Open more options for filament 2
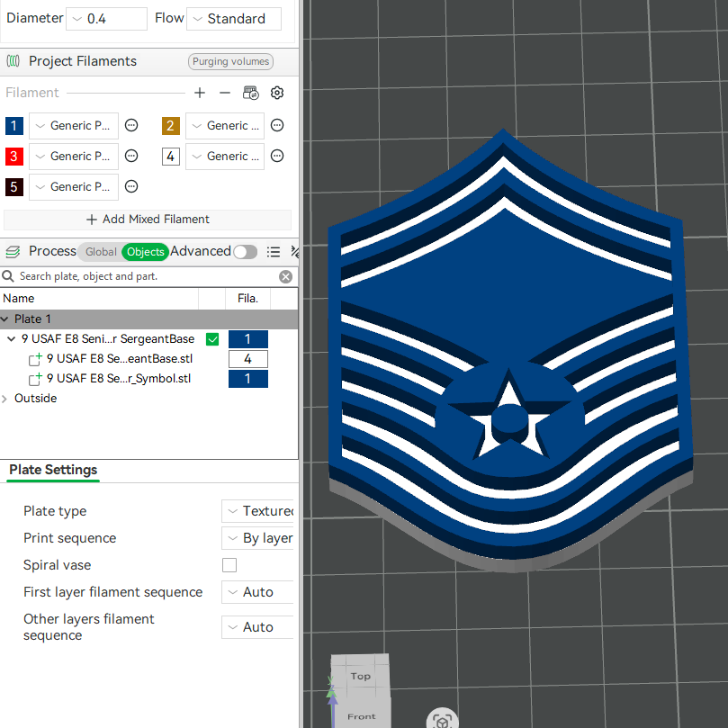728x728 pixels. click(277, 125)
